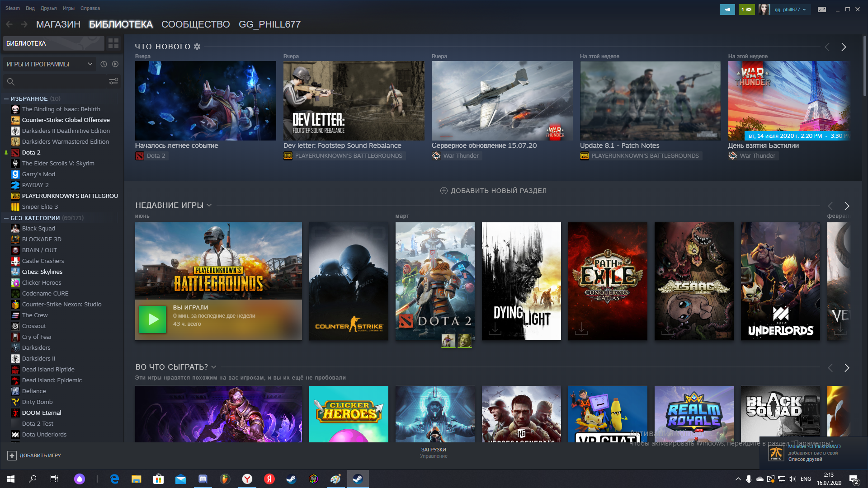
Task: Click the main content vertical scrollbar
Action: point(865,66)
